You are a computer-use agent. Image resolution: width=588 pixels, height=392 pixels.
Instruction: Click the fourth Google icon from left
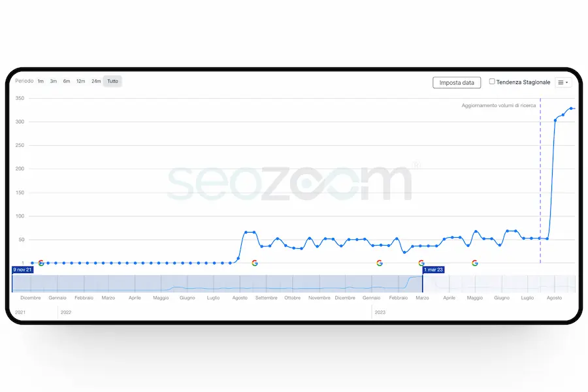tap(421, 263)
